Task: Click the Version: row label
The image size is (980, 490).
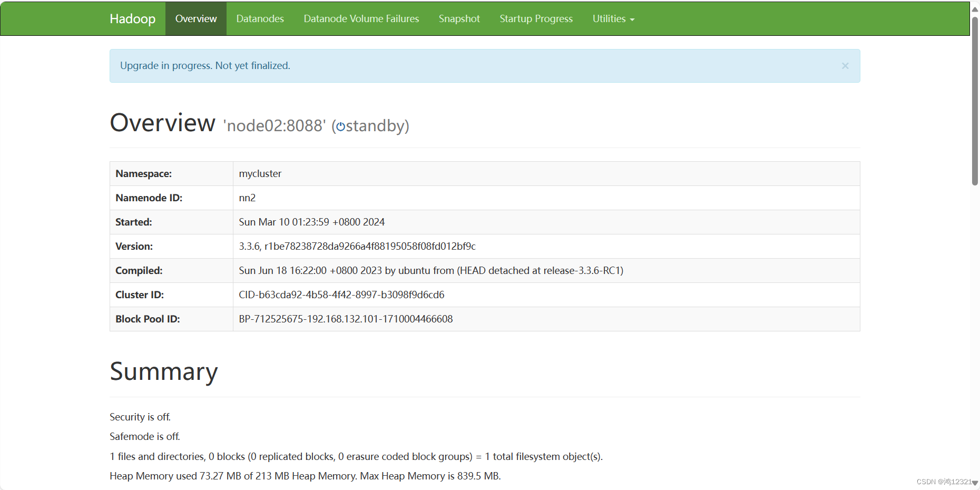Action: click(134, 246)
